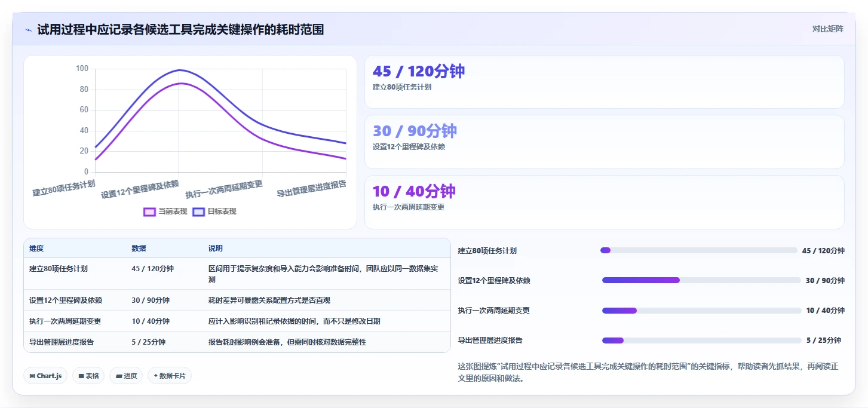868x408 pixels.
Task: Click the 进度 tag chip
Action: click(x=126, y=376)
